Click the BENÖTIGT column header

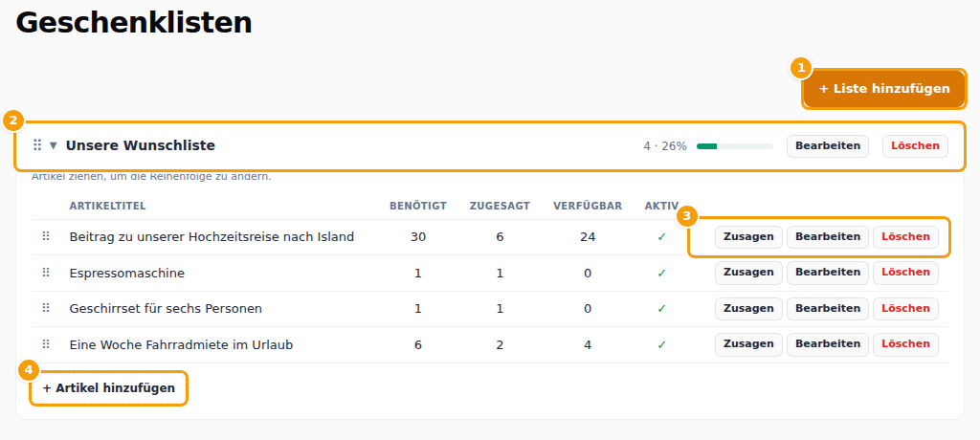(418, 207)
